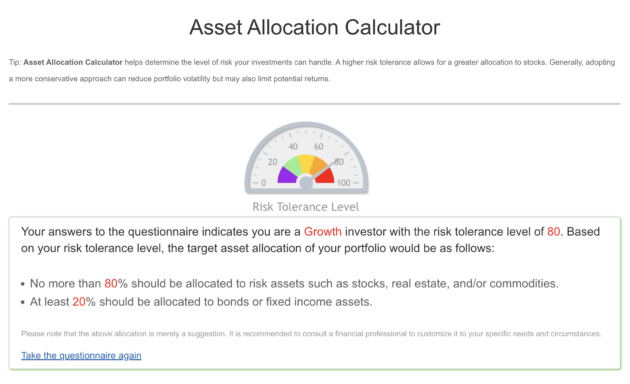This screenshot has width=630, height=384.
Task: Click the red 'Growth' investor word
Action: tap(323, 232)
